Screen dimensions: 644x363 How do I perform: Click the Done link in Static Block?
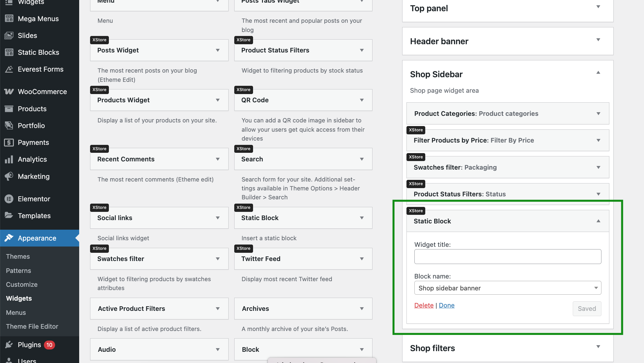coord(447,305)
